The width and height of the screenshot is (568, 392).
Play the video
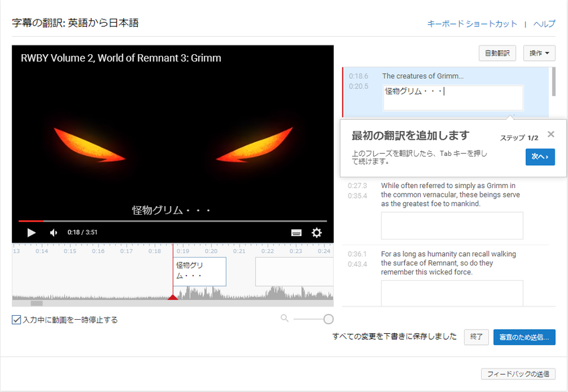pyautogui.click(x=31, y=233)
